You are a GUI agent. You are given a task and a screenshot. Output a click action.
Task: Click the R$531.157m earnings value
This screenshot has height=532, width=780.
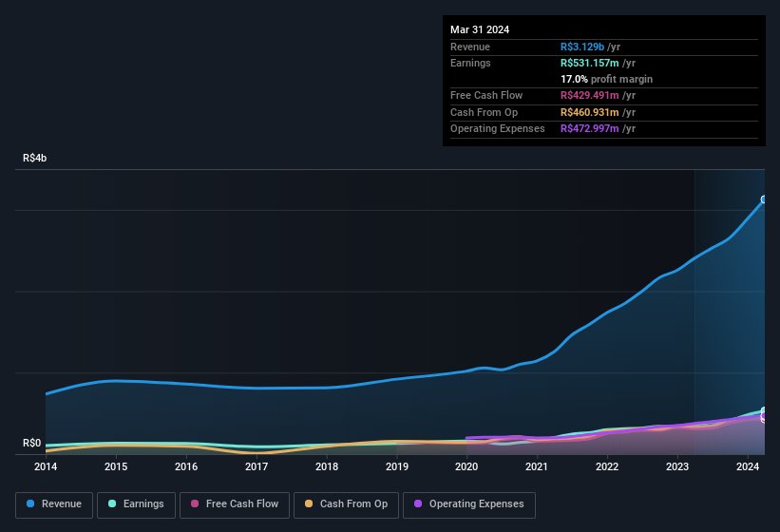click(x=589, y=63)
